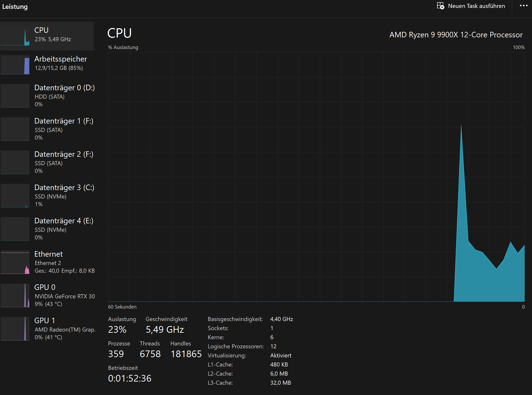
Task: Click the Betriebszeit uptime value
Action: [x=130, y=378]
